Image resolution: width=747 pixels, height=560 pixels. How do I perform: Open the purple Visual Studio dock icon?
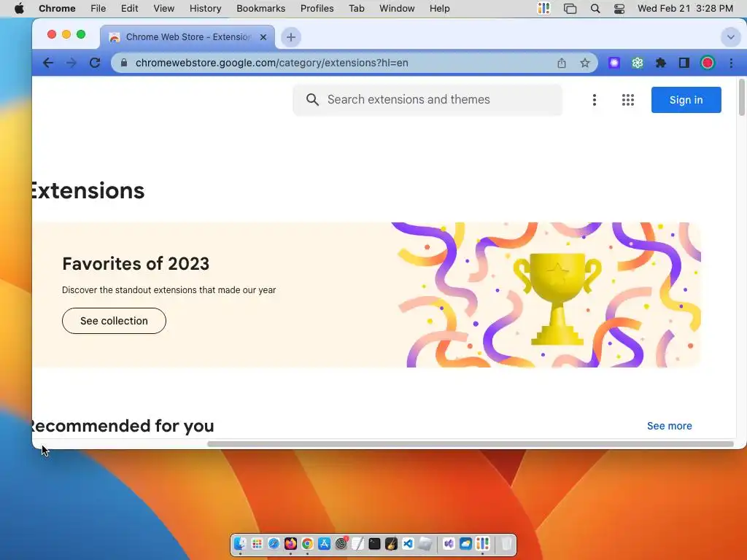(449, 543)
